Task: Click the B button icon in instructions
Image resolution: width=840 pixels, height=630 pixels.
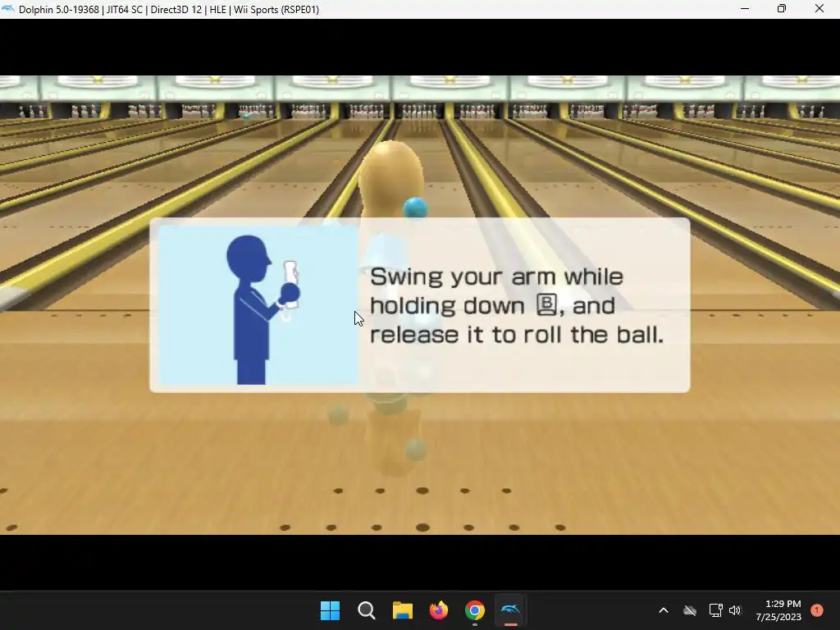Action: 546,305
